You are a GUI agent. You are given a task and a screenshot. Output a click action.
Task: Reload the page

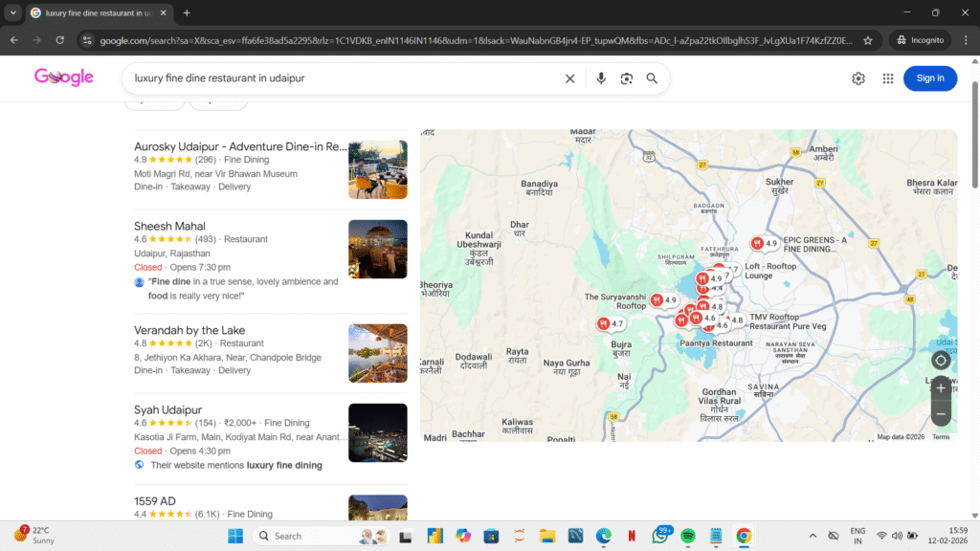tap(60, 40)
